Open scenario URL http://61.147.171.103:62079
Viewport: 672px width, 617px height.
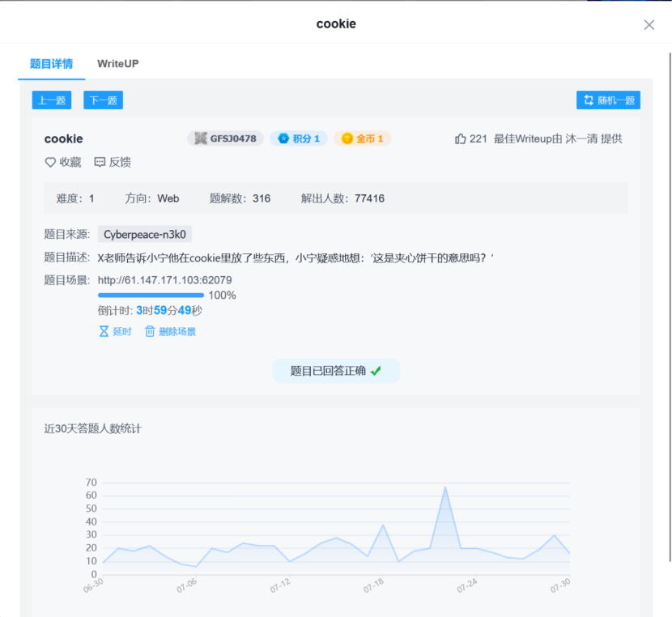click(164, 280)
